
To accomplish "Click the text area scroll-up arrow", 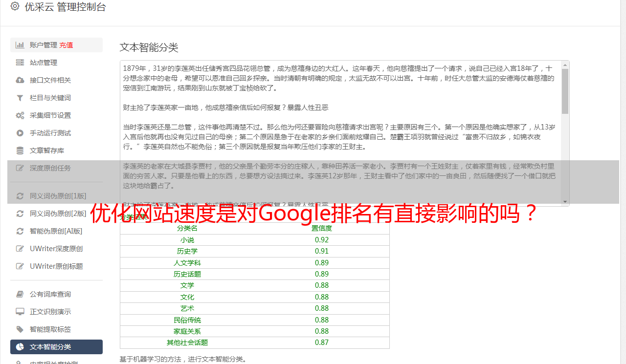I will [565, 64].
